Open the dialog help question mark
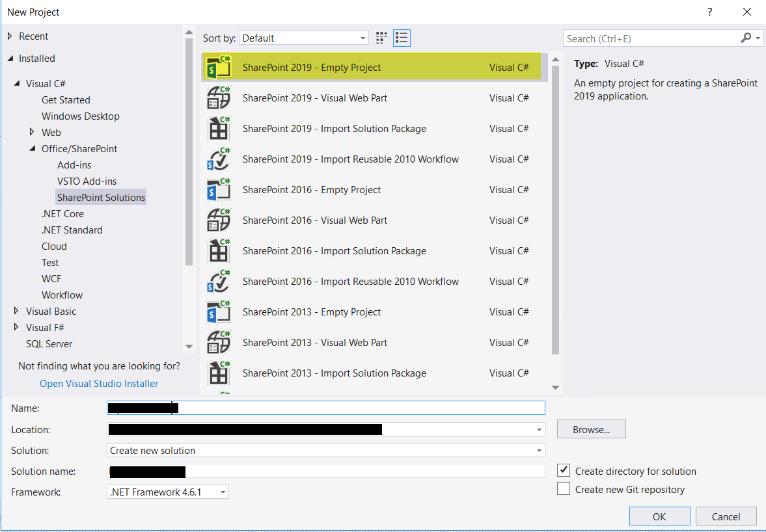Screen dimensions: 766x532 (709, 12)
